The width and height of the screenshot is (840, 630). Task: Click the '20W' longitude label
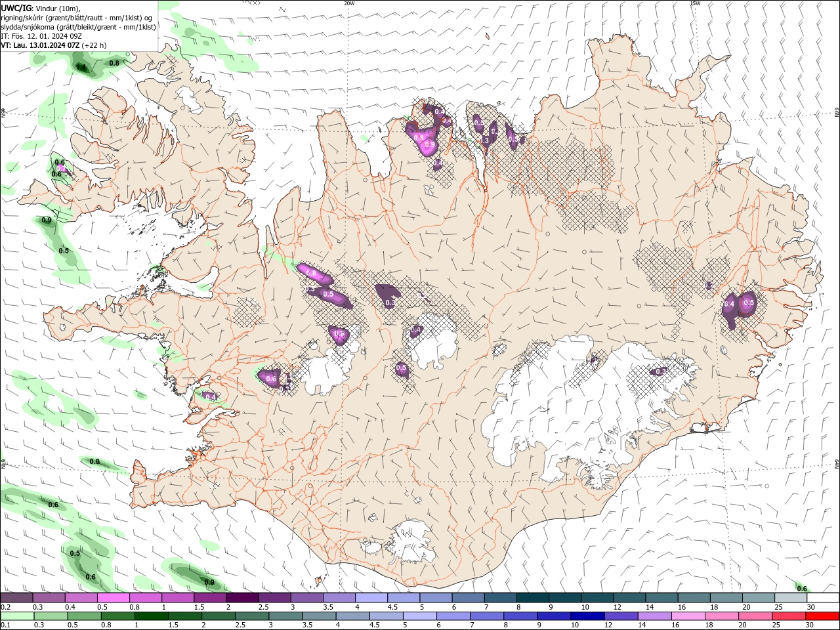349,3
